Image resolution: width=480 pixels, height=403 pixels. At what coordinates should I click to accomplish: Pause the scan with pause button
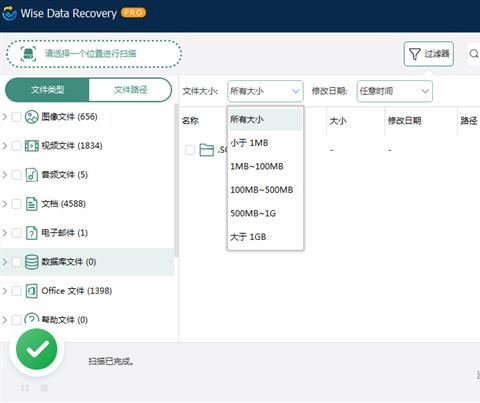click(25, 388)
